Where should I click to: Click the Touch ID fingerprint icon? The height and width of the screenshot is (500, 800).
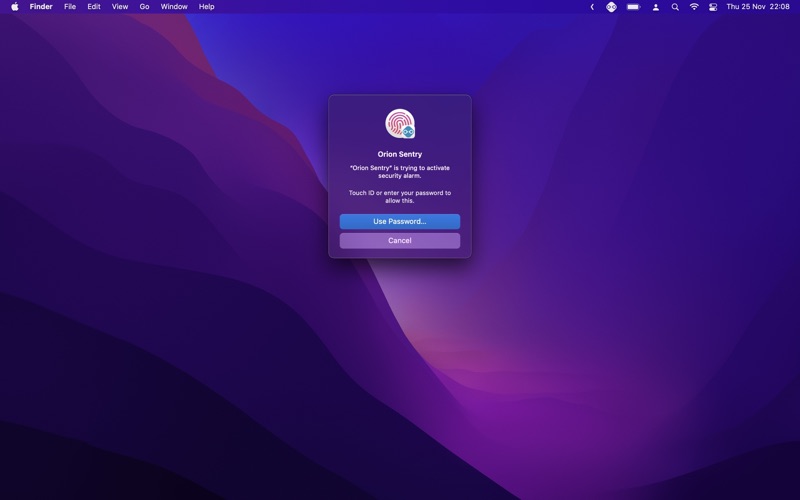click(x=400, y=123)
